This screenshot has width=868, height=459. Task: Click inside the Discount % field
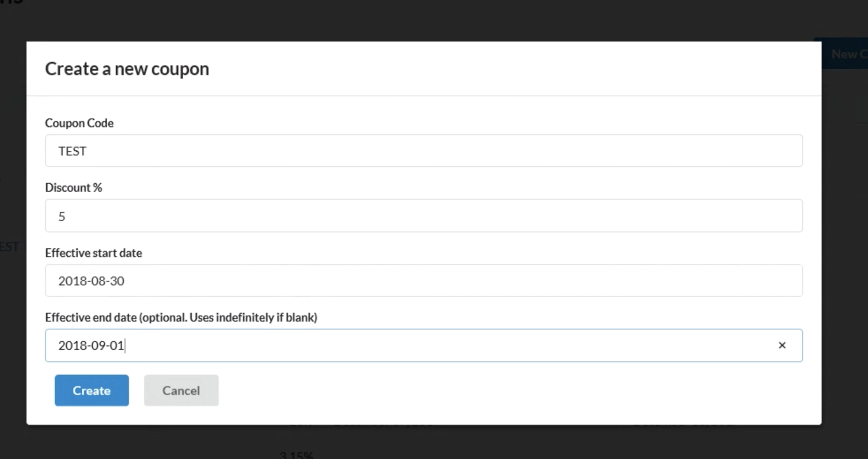click(x=423, y=216)
